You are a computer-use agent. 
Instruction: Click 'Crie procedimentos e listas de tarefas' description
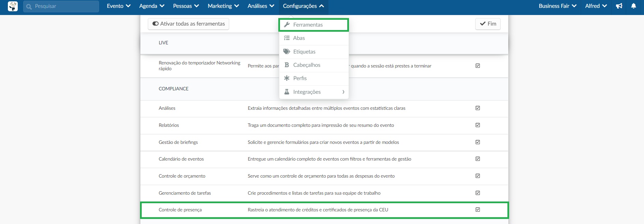pos(314,193)
